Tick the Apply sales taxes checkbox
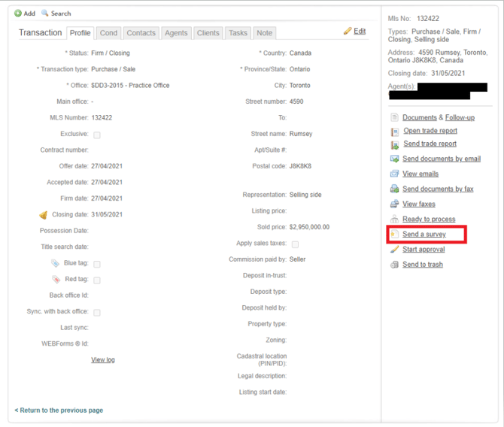The height and width of the screenshot is (427, 504). [x=295, y=244]
